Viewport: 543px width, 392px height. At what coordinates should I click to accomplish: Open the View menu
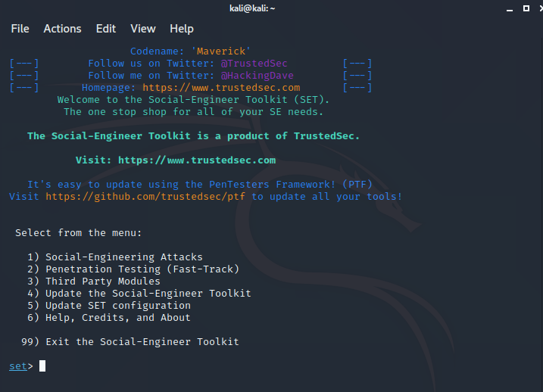(142, 29)
